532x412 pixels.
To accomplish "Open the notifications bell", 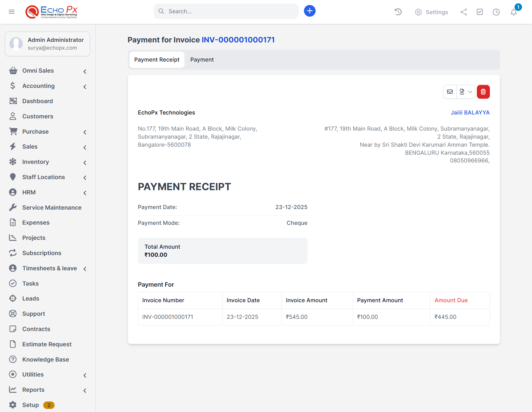I will 513,12.
